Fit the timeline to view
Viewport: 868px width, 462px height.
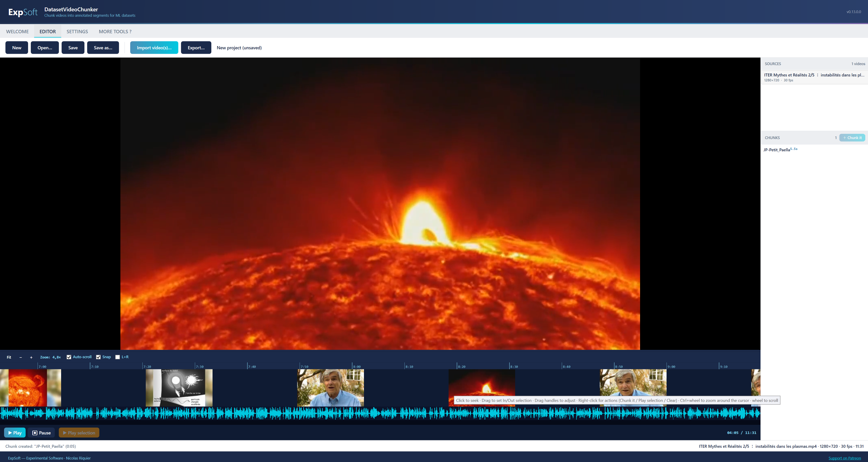(x=9, y=357)
